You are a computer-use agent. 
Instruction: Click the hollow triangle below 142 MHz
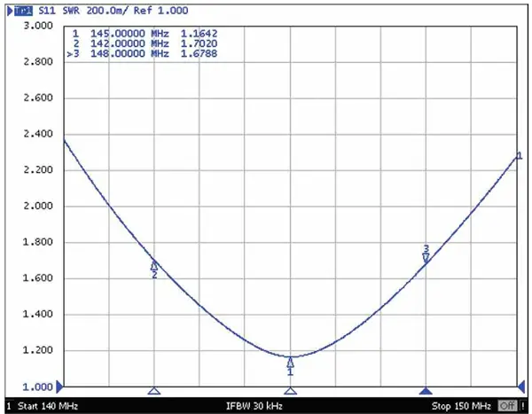pos(154,390)
